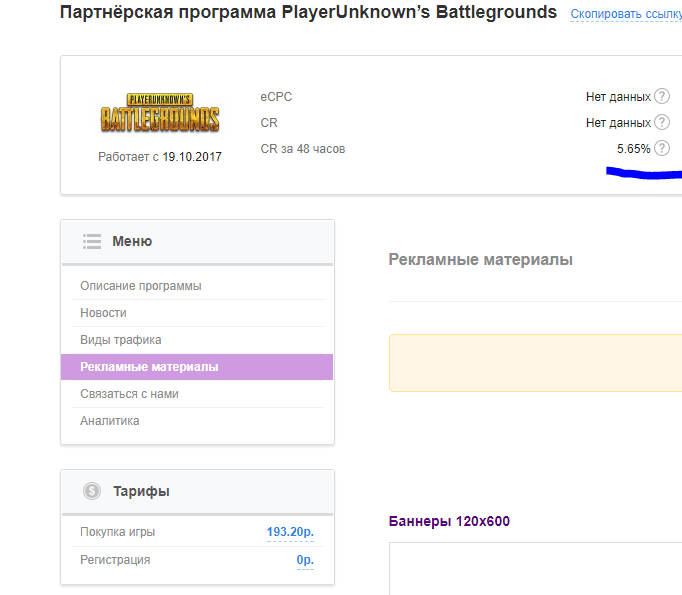Click the 5.65% CR value
This screenshot has width=682, height=595.
pyautogui.click(x=633, y=149)
